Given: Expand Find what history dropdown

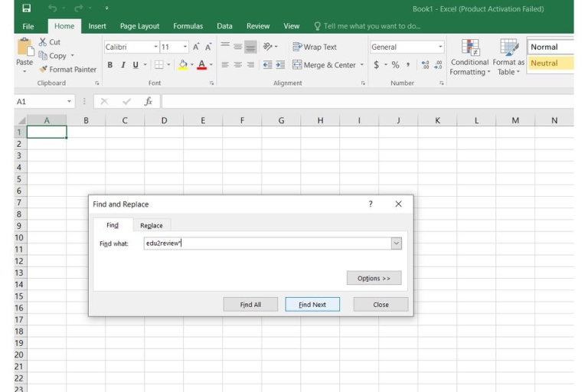Looking at the screenshot, I should [x=397, y=243].
